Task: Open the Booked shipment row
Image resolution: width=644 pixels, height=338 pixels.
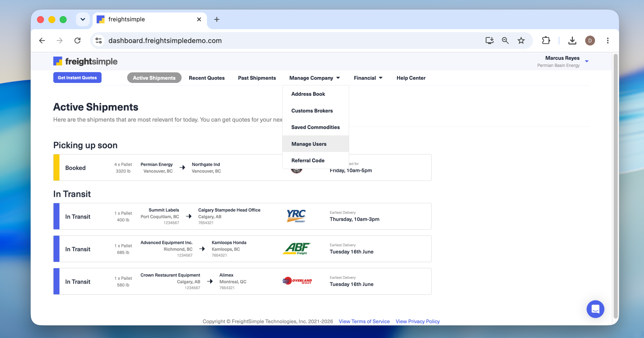Action: [x=242, y=167]
